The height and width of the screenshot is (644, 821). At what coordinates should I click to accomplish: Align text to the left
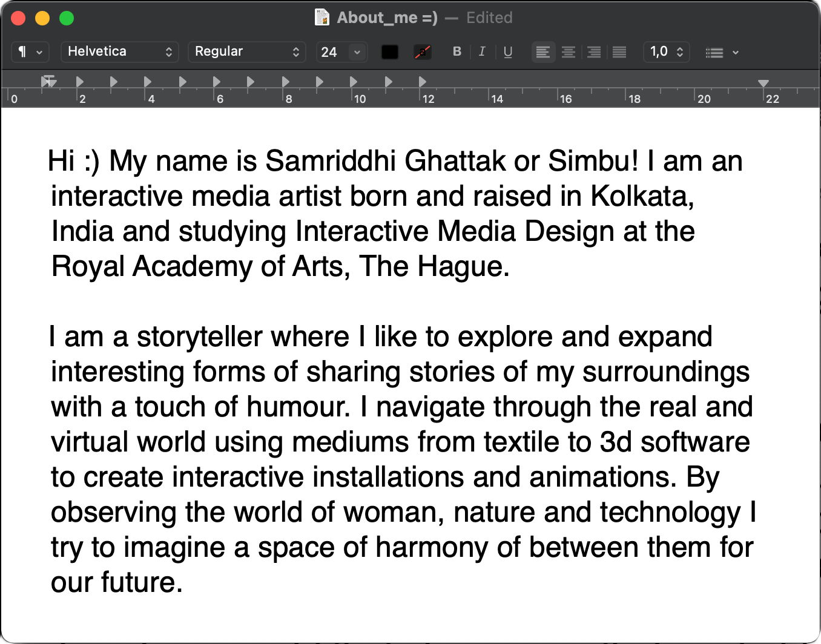543,52
